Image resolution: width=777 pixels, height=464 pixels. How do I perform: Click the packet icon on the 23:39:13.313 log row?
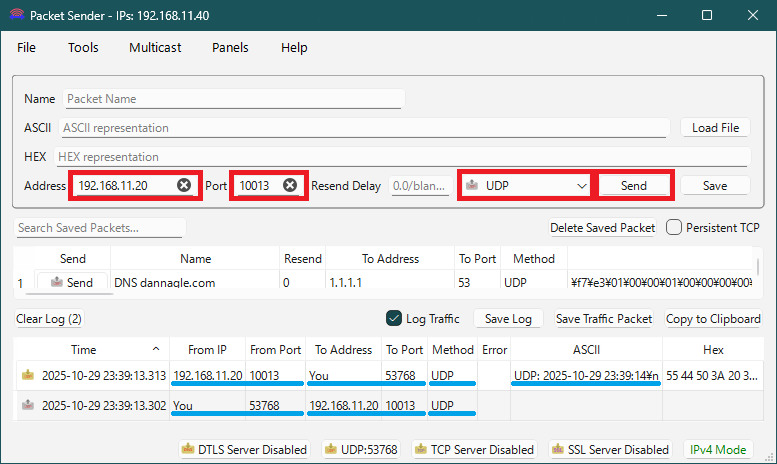coord(28,376)
